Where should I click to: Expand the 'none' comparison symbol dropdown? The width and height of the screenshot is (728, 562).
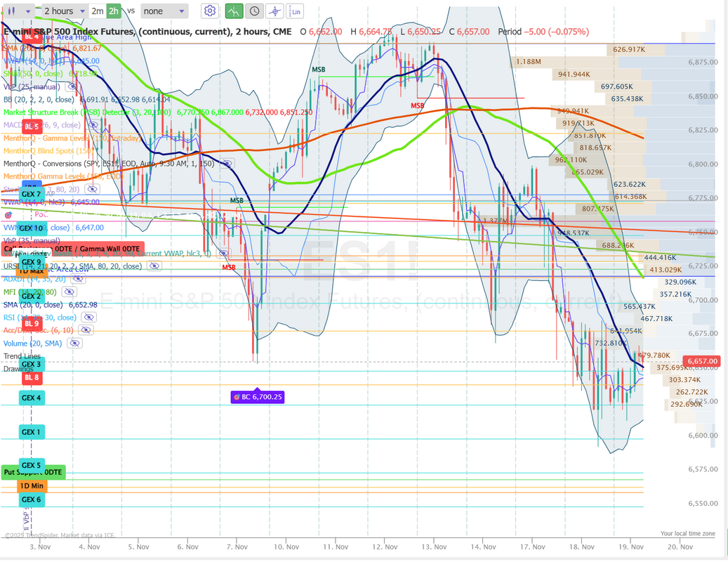(x=164, y=11)
